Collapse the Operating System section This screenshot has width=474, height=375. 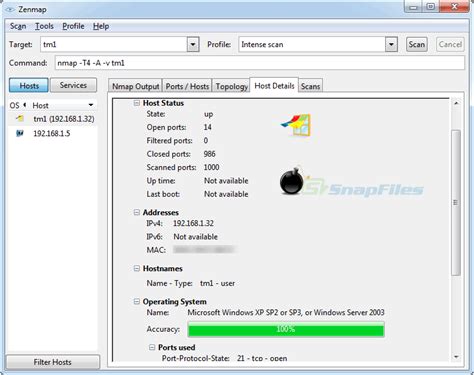136,302
